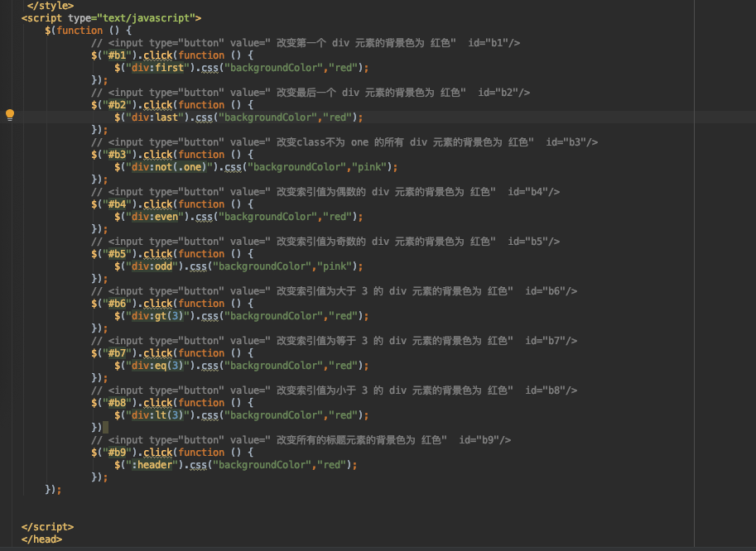Click the comment containing id="b2"
Image resolution: width=756 pixels, height=551 pixels.
311,93
